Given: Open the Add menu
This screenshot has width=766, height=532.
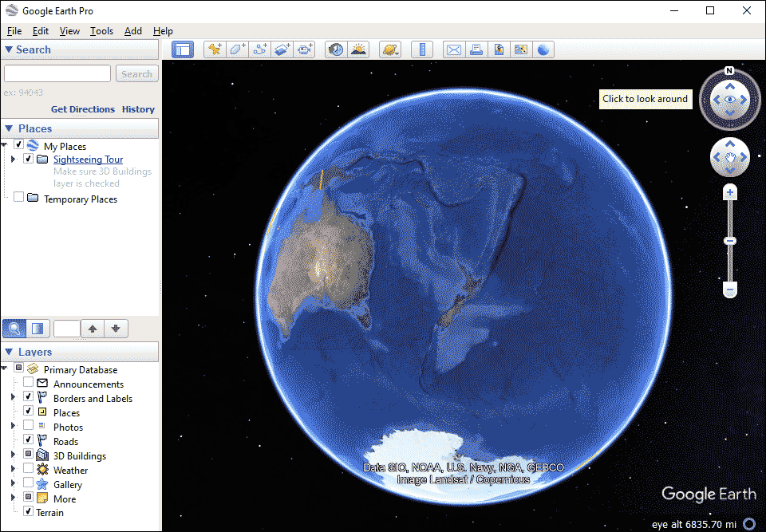Looking at the screenshot, I should [133, 31].
